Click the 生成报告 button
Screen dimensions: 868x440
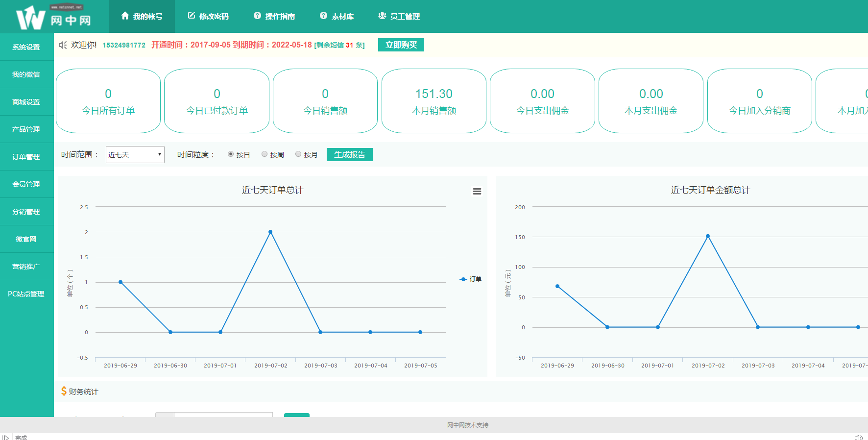click(x=350, y=154)
